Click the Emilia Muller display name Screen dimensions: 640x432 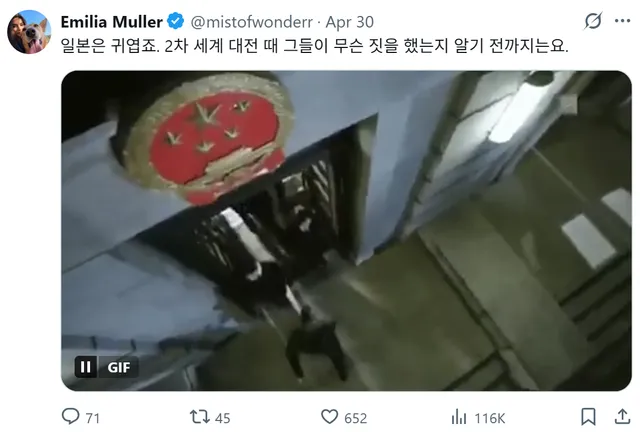(111, 22)
